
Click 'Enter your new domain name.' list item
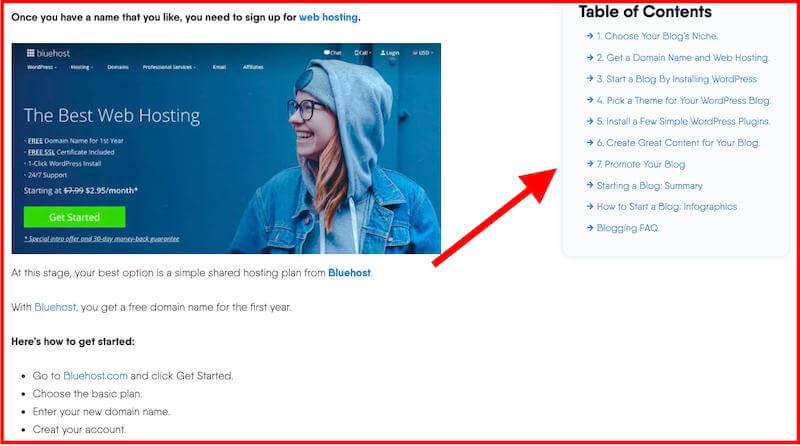(x=101, y=412)
